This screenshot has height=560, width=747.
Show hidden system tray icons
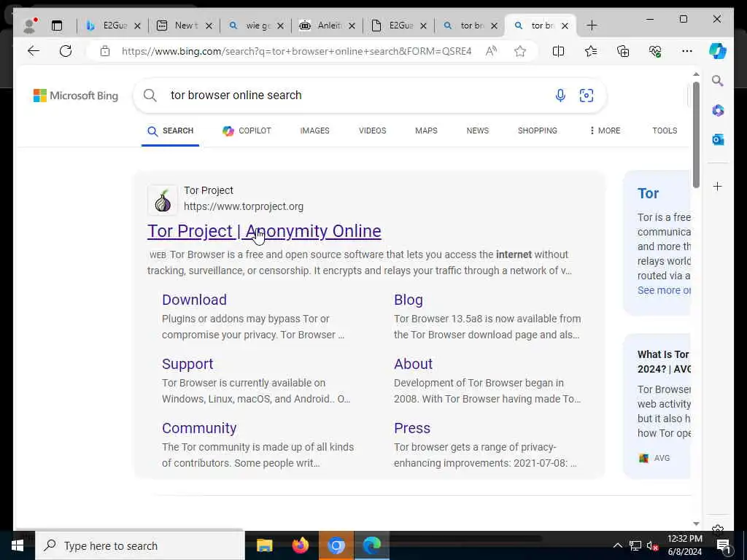point(617,545)
